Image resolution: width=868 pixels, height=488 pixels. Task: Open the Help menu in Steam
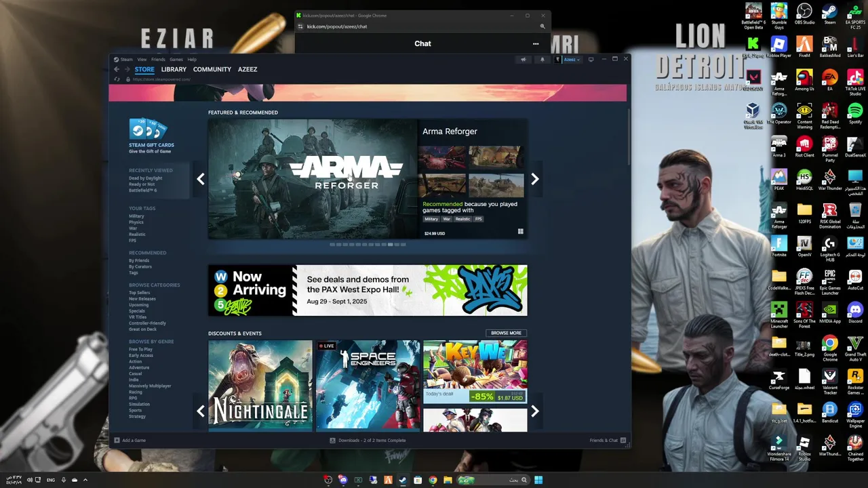(x=192, y=60)
